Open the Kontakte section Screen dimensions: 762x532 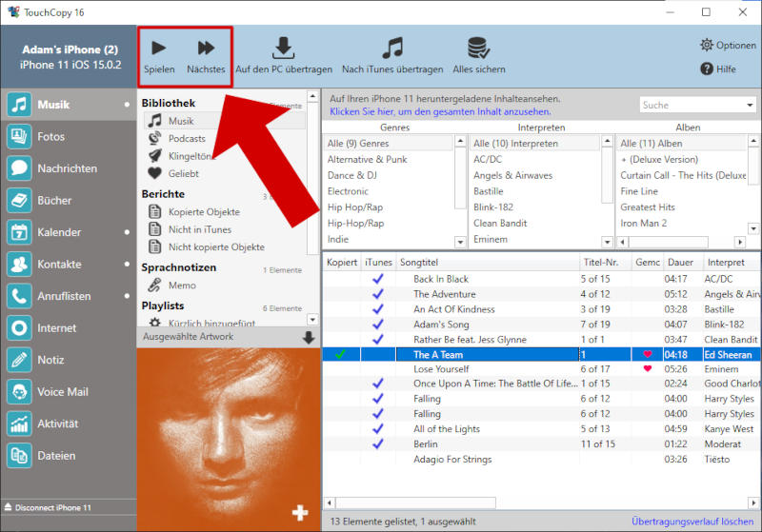(x=69, y=264)
